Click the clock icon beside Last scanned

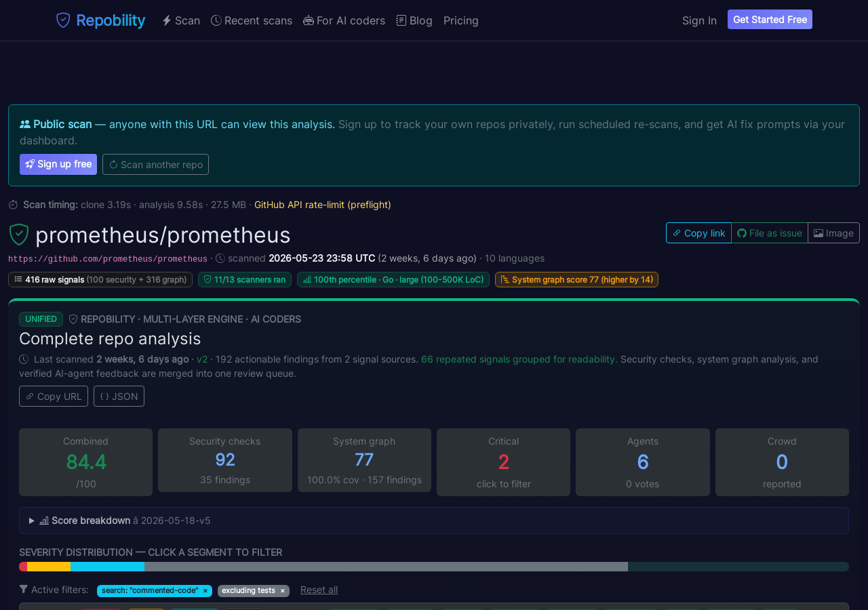coord(24,359)
